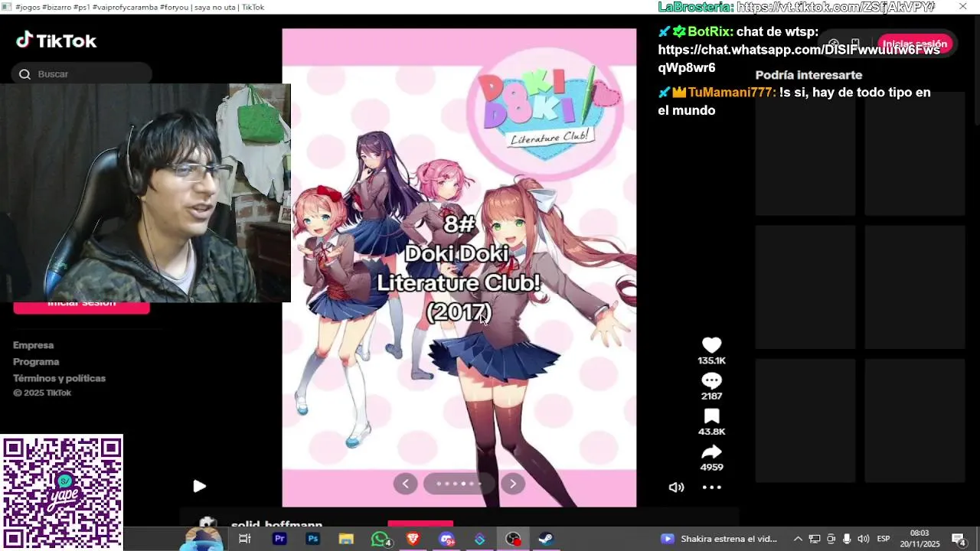Screen dimensions: 980x551
Task: Open the Empresa footer link
Action: 33,345
